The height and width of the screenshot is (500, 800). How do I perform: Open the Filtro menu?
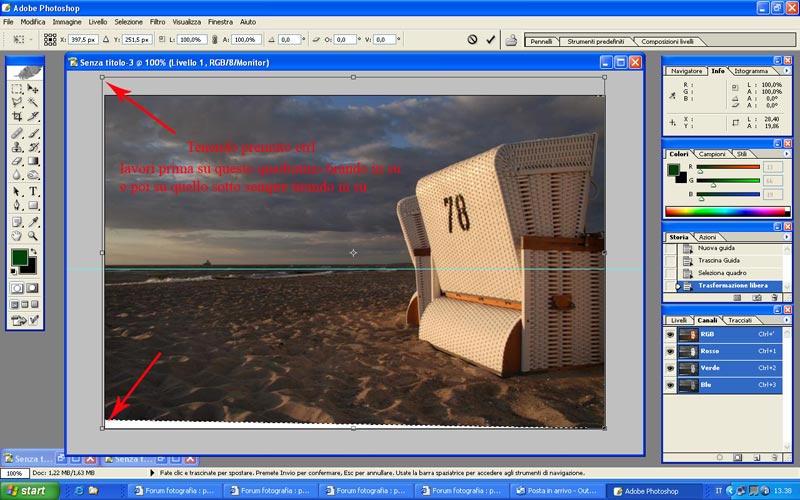pyautogui.click(x=157, y=21)
